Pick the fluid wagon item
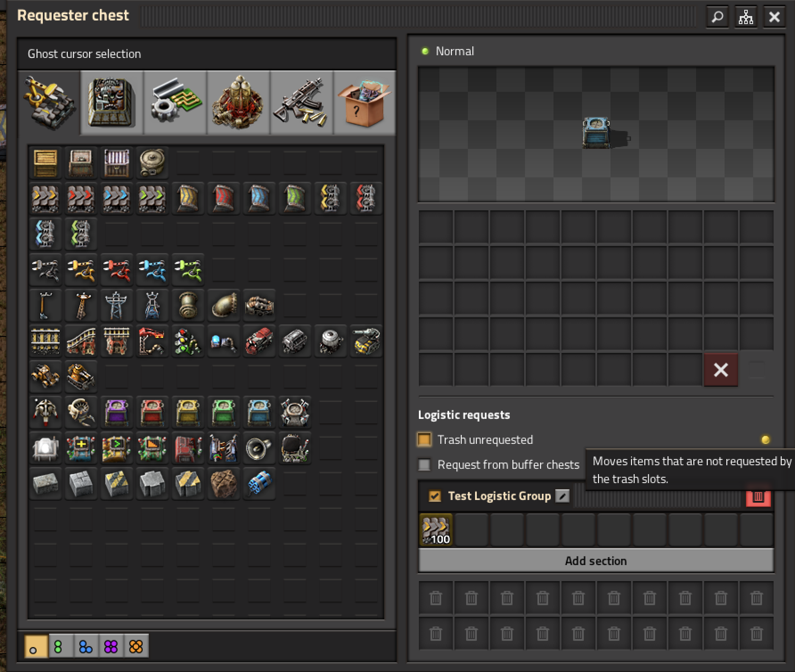The width and height of the screenshot is (795, 672). coord(331,341)
